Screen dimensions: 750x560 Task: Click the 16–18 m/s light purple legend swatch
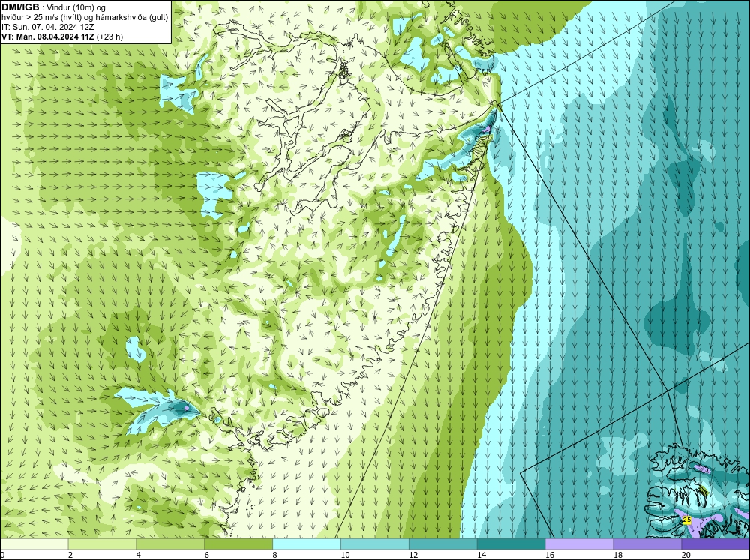579,544
